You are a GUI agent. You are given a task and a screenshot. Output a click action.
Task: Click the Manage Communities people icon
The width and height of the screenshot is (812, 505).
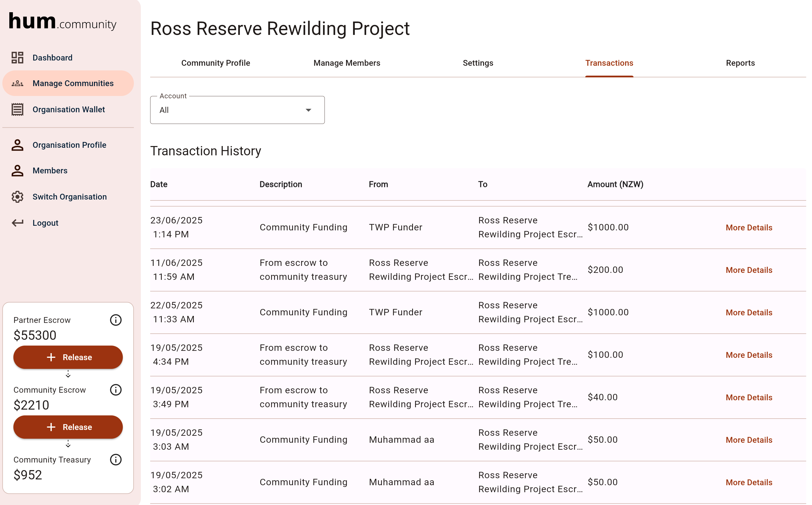click(17, 83)
